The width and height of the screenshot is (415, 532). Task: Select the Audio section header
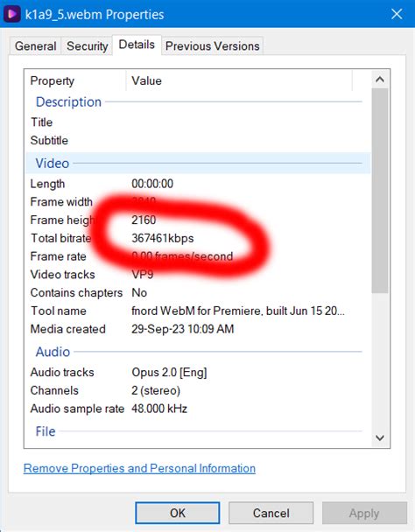coord(198,352)
